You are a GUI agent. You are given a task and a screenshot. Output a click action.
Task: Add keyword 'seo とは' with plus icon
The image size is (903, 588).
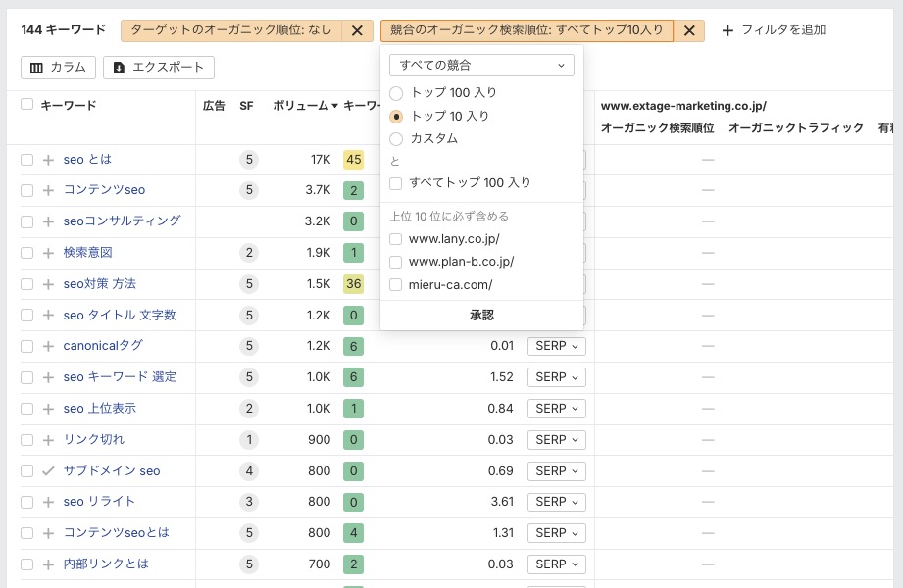[x=48, y=160]
